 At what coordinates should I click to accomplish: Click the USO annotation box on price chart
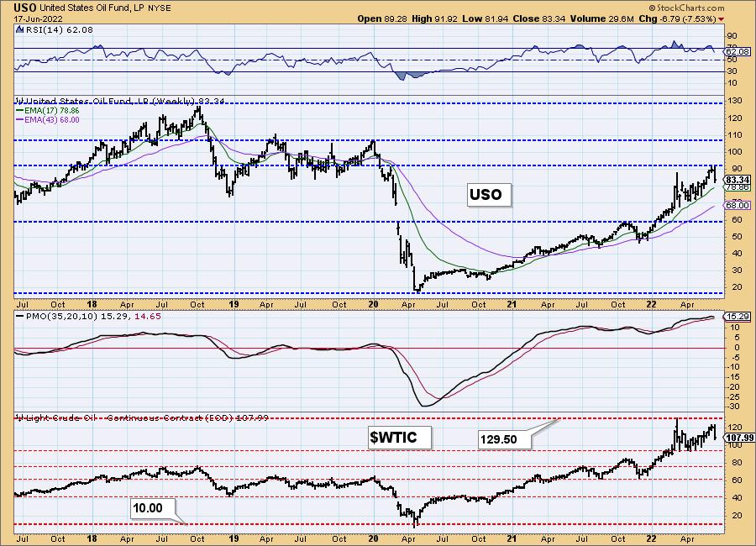488,194
